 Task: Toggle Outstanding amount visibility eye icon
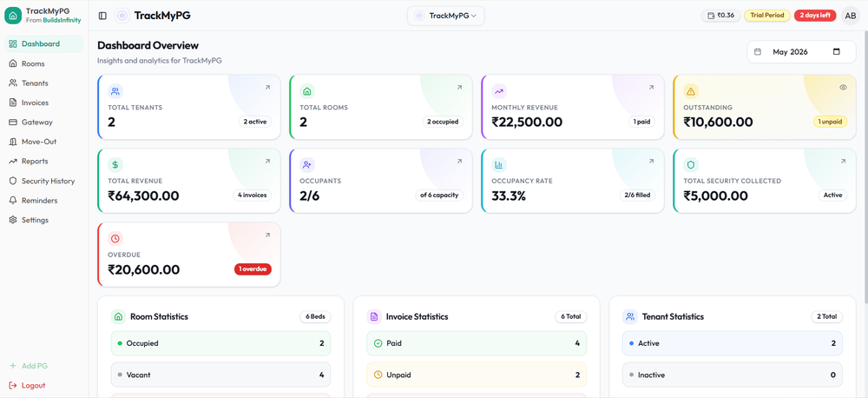[843, 88]
